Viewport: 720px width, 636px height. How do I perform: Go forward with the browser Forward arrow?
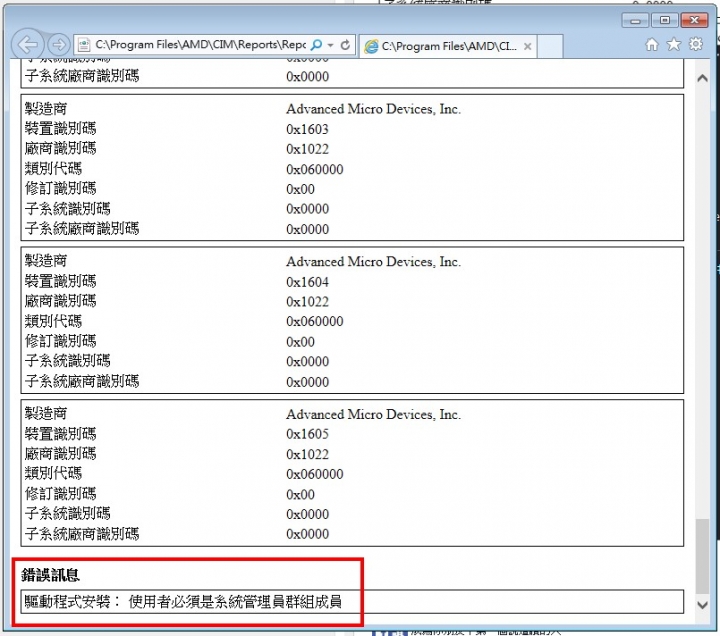tap(59, 45)
